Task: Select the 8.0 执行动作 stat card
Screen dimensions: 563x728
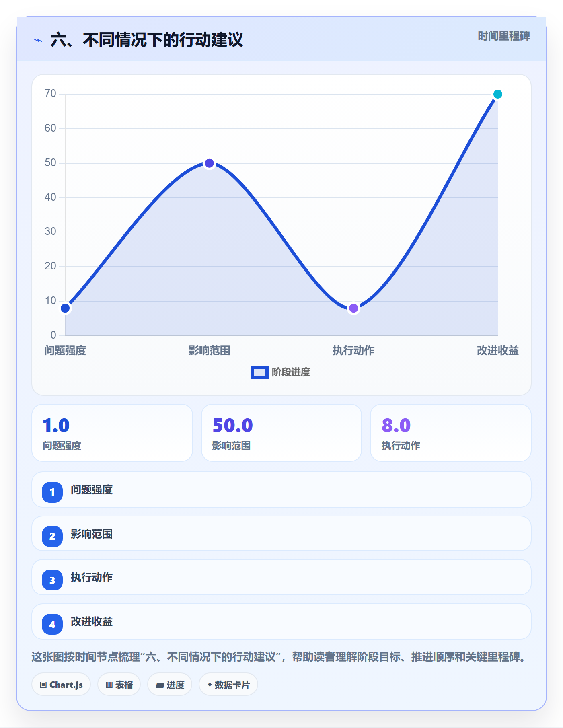Action: click(x=451, y=433)
